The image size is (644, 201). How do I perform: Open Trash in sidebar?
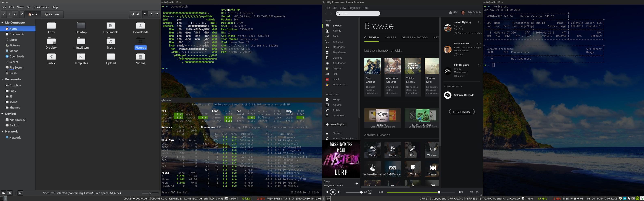click(x=13, y=73)
